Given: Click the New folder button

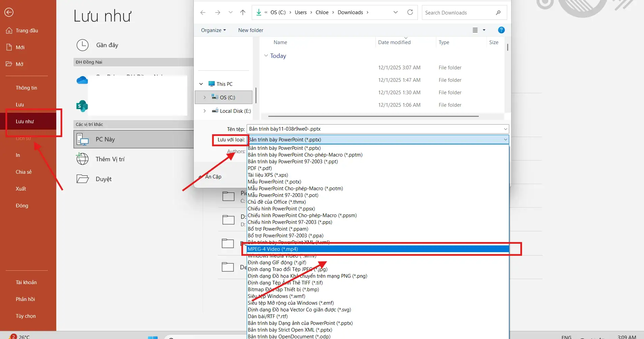Looking at the screenshot, I should point(250,30).
